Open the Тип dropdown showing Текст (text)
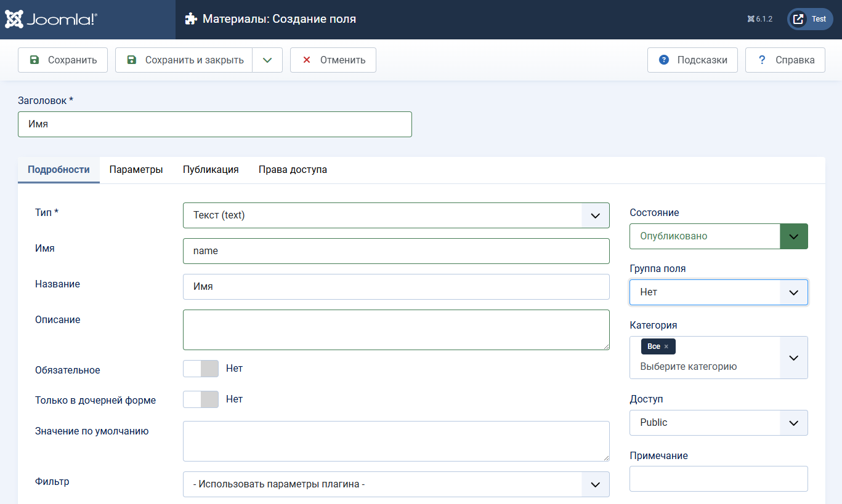Viewport: 842px width, 504px height. [396, 215]
